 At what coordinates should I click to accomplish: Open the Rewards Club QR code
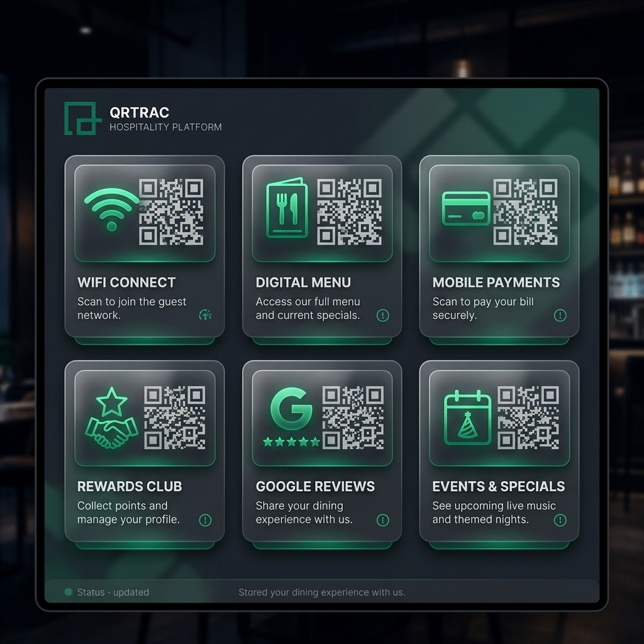175,418
